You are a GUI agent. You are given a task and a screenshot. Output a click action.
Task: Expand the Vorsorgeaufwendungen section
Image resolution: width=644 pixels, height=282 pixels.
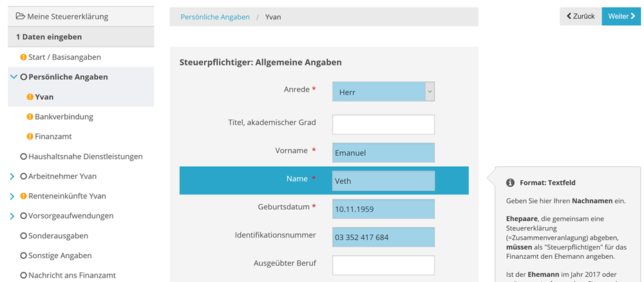[13, 216]
